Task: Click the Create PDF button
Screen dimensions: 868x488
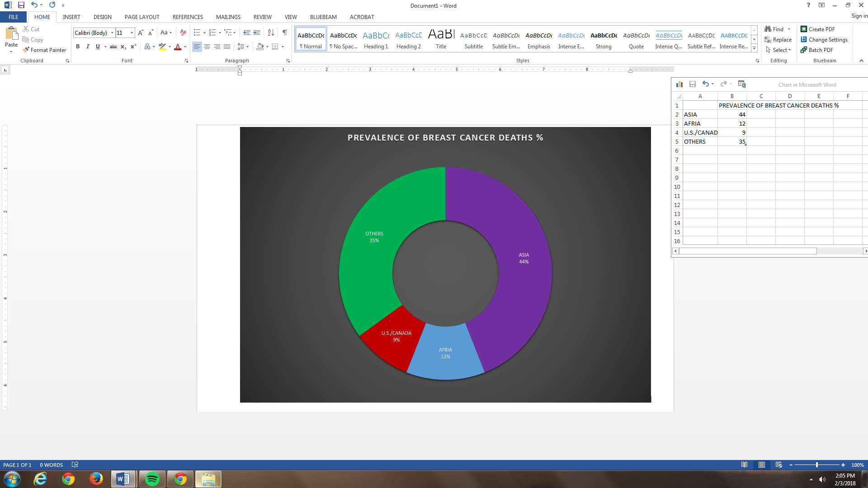Action: 817,29
